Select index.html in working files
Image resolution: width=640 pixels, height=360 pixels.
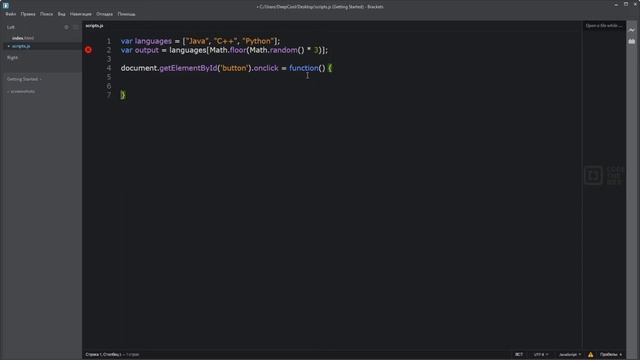coord(23,38)
